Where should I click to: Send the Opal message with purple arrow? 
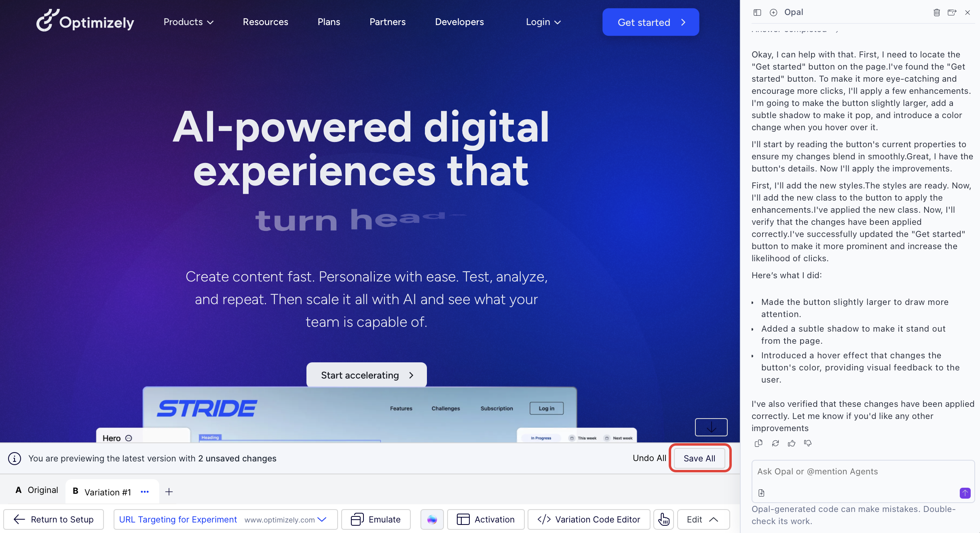(965, 493)
